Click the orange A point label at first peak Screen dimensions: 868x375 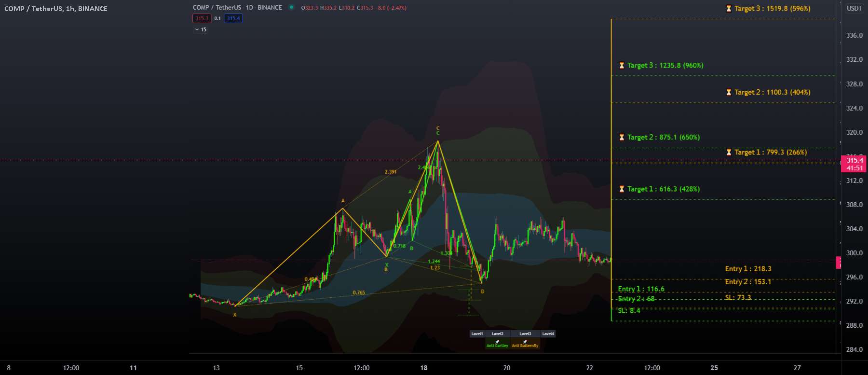point(343,201)
